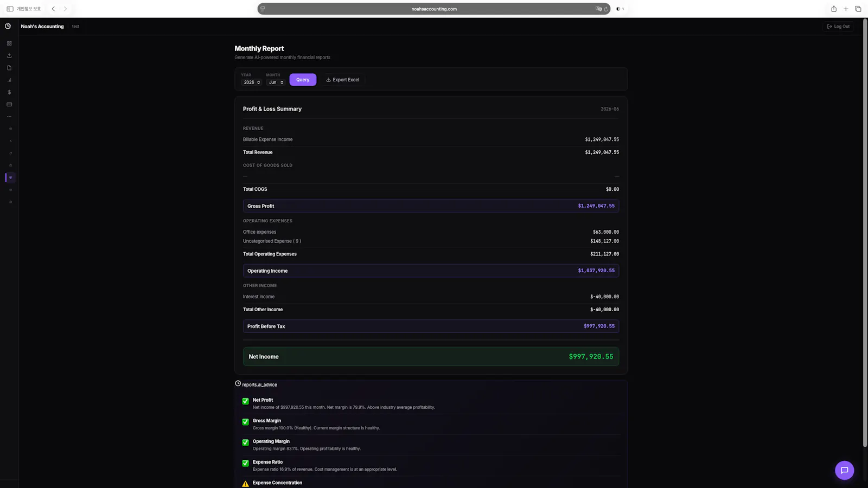
Task: Open a new tab with plus icon
Action: coord(846,9)
